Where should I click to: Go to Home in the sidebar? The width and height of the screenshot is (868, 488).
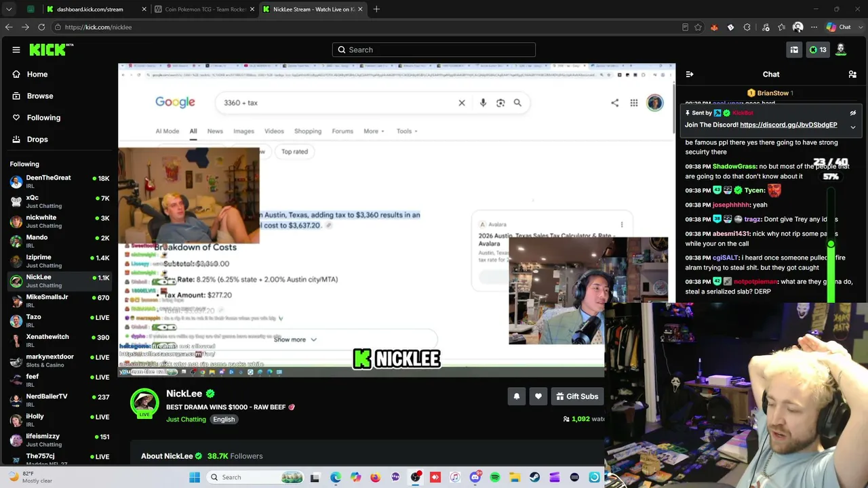point(37,75)
